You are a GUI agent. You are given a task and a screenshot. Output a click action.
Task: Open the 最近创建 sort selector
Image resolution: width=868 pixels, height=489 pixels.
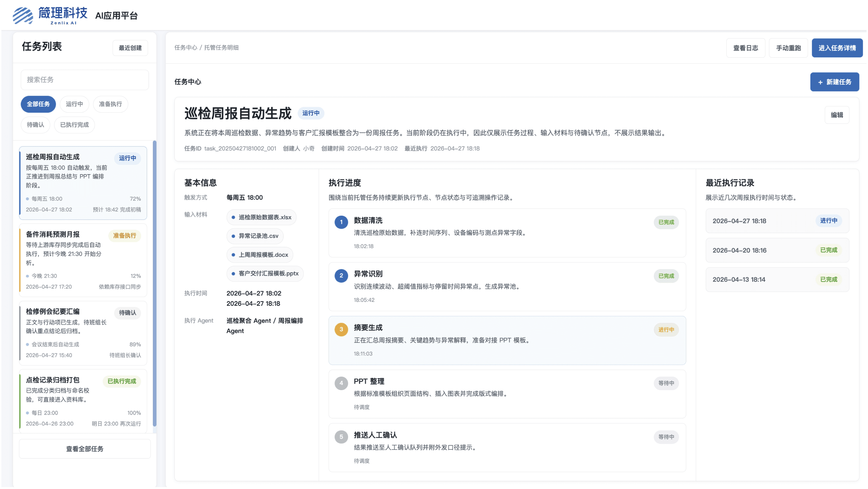click(130, 48)
